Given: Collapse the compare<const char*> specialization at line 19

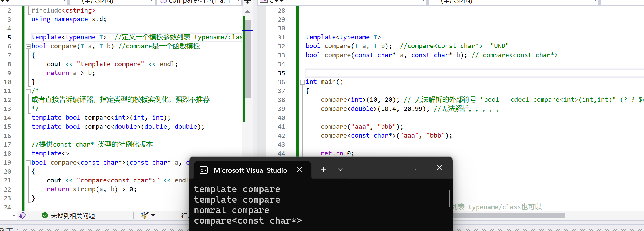Looking at the screenshot, I should tap(28, 163).
